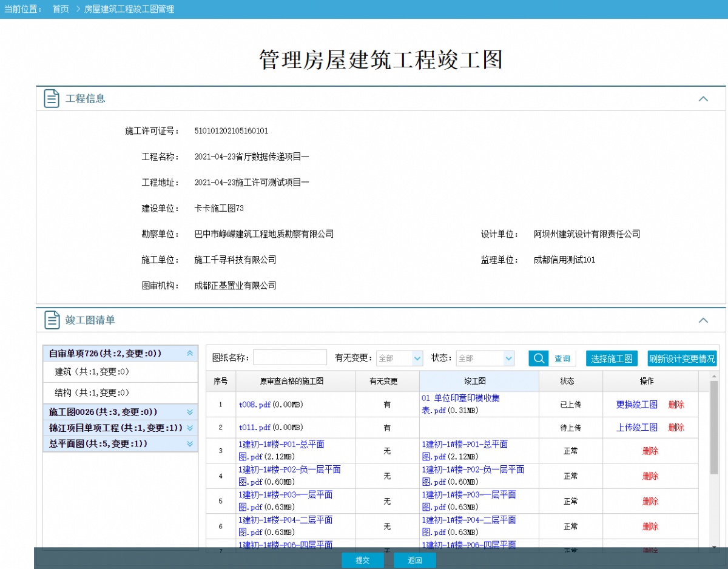Open 房屋建筑工程竣工图管理 breadcrumb
Screen dimensions: 728x569
tap(129, 9)
